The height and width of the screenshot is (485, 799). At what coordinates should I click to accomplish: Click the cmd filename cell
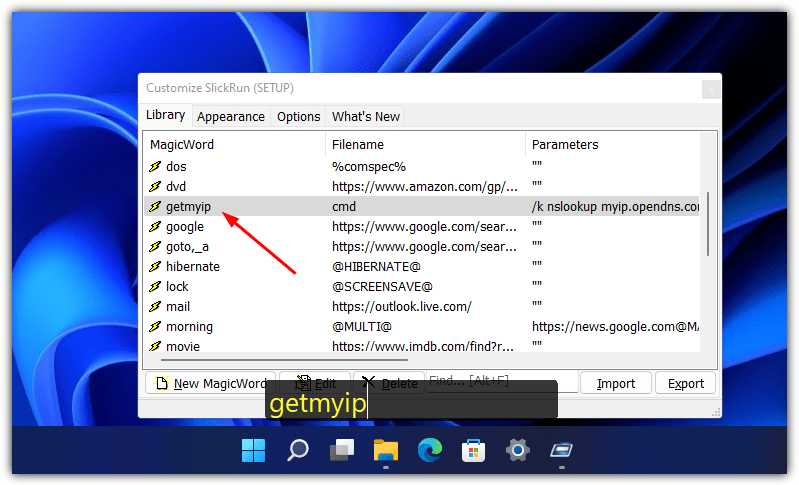click(344, 206)
